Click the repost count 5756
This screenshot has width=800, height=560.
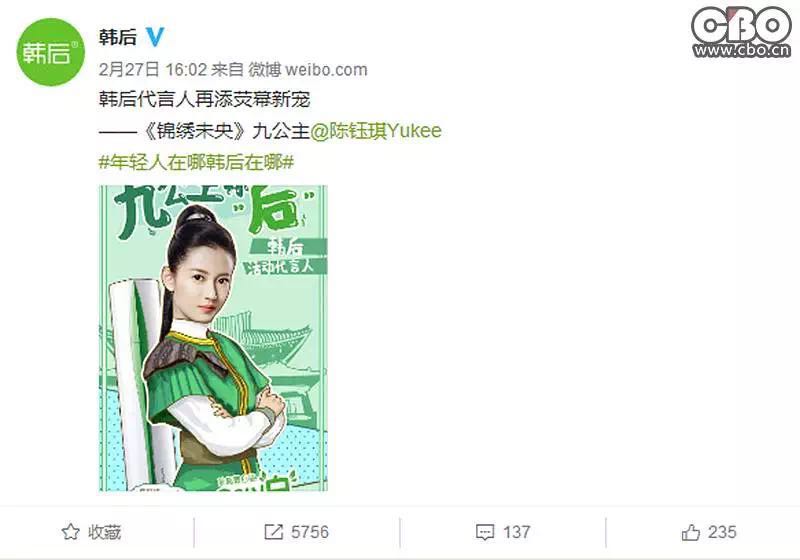pyautogui.click(x=310, y=532)
